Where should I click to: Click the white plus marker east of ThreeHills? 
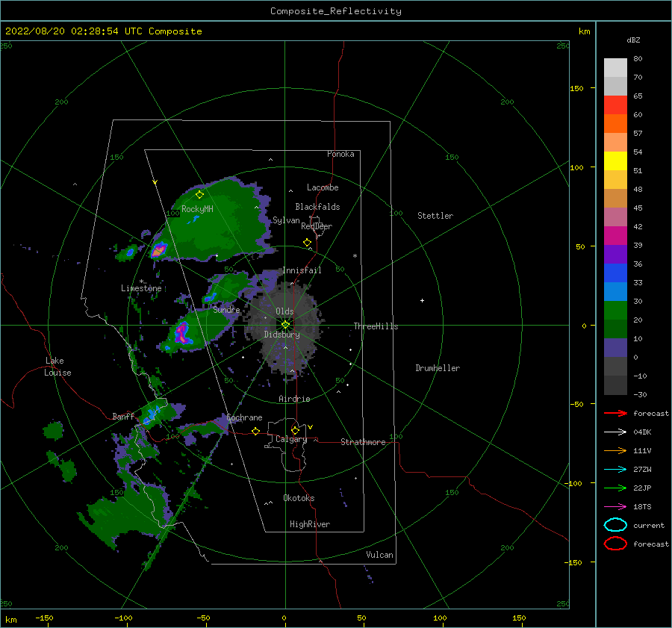click(422, 300)
